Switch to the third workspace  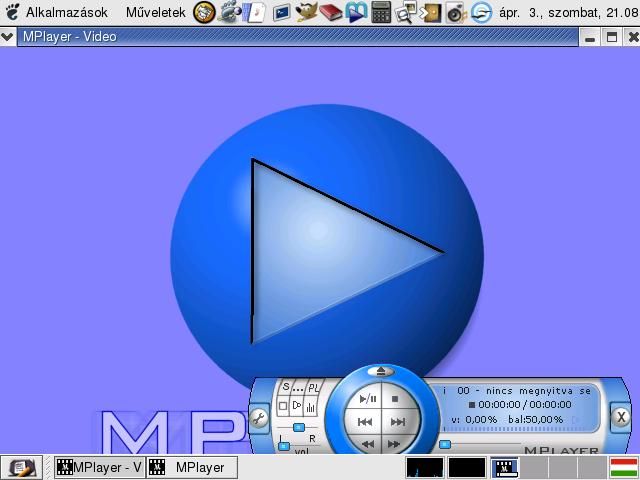pos(563,467)
